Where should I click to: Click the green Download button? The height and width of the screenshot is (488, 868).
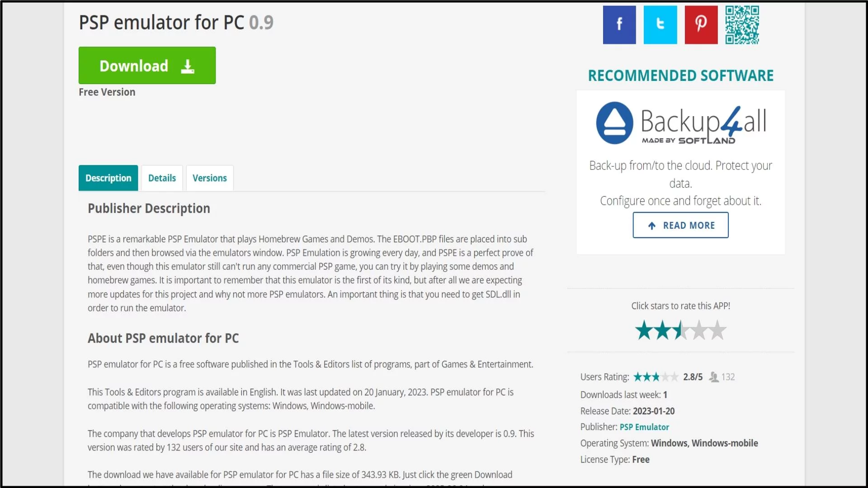pos(146,66)
